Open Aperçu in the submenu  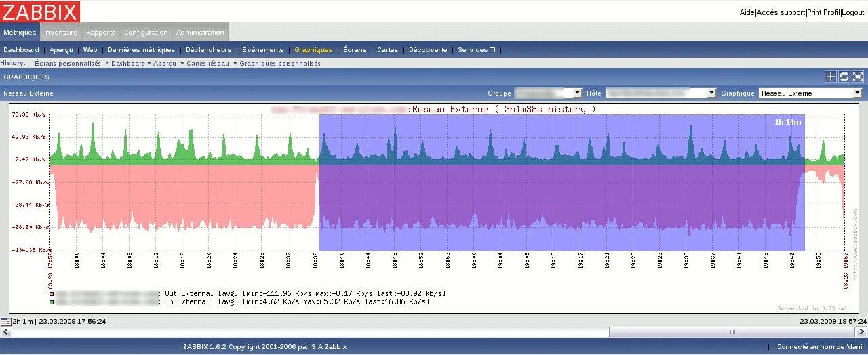pyautogui.click(x=61, y=50)
